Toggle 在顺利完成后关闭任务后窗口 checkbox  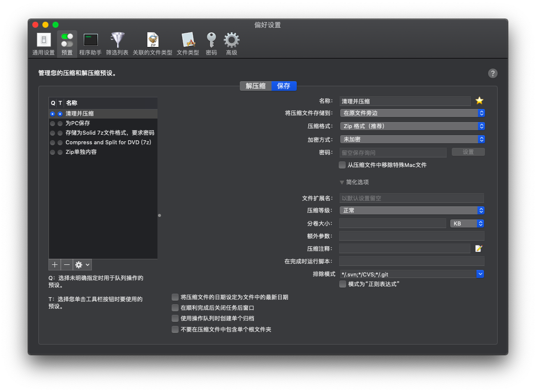tap(175, 308)
